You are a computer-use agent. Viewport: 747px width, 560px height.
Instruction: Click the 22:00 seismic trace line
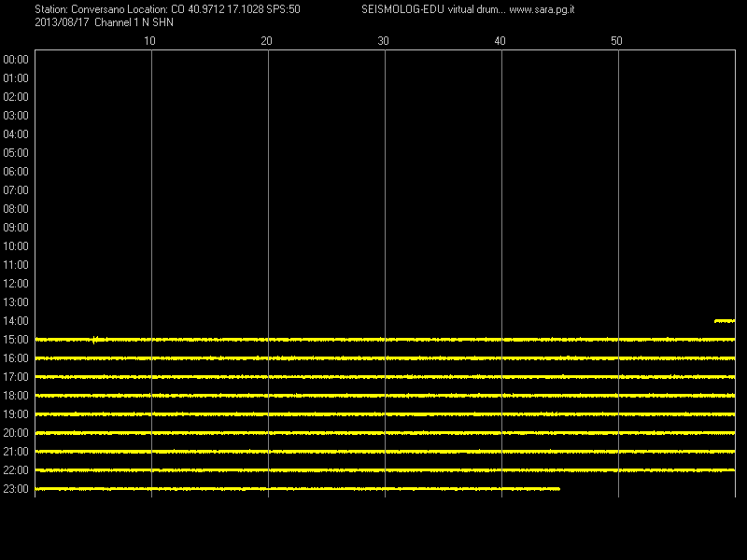(x=385, y=470)
